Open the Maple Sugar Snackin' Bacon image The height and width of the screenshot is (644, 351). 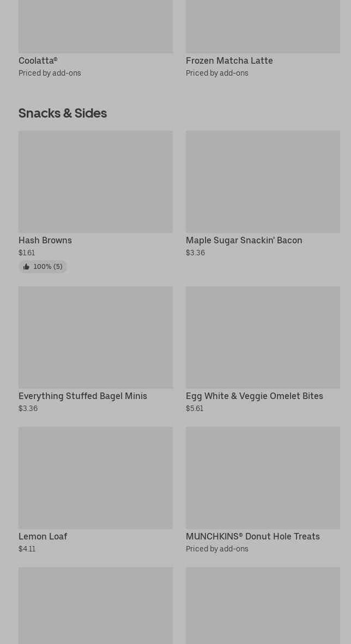[263, 181]
